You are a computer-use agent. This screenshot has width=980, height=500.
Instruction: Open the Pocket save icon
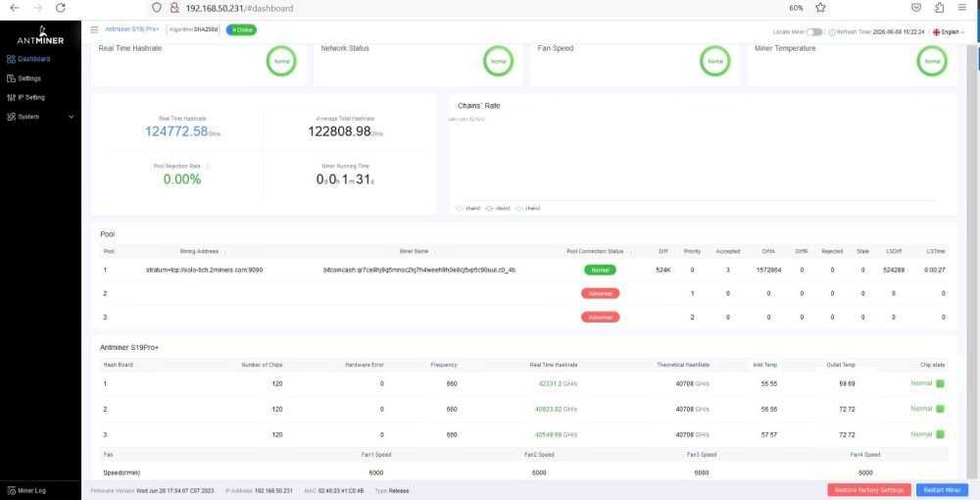[x=916, y=8]
